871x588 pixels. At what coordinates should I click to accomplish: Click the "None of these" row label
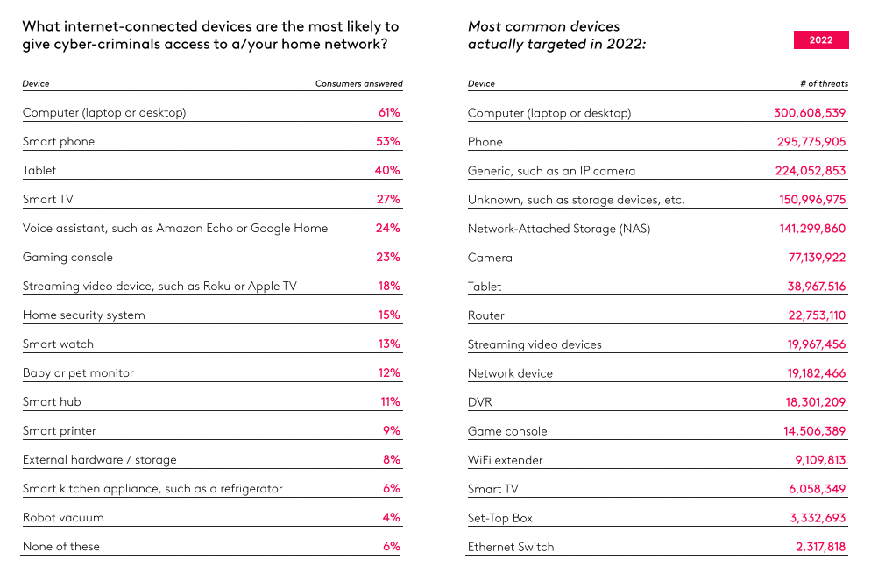[61, 547]
